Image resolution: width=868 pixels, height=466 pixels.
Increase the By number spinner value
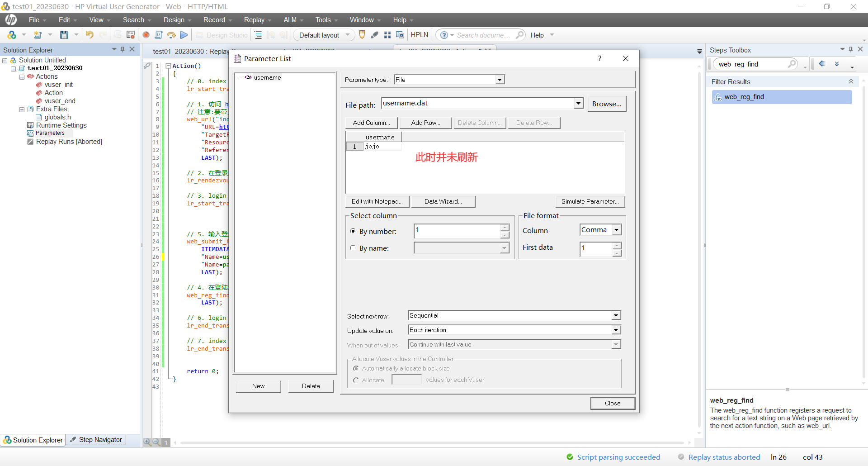505,228
